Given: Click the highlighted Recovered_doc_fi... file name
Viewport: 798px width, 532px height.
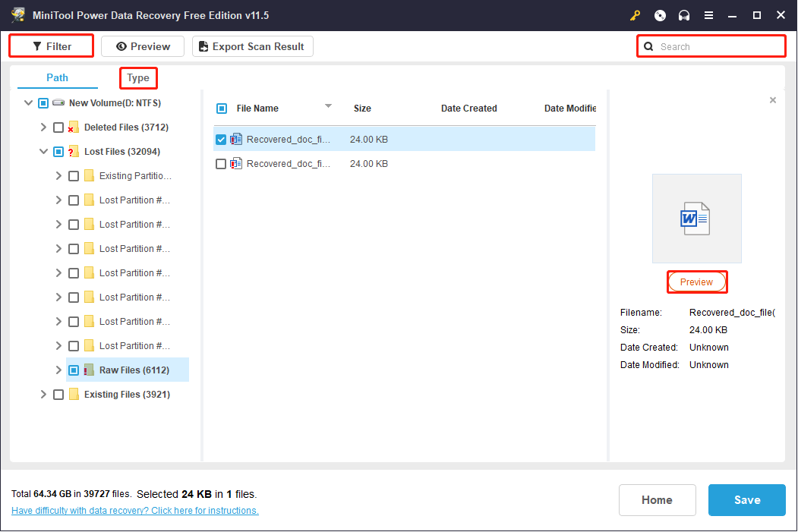Looking at the screenshot, I should [289, 140].
